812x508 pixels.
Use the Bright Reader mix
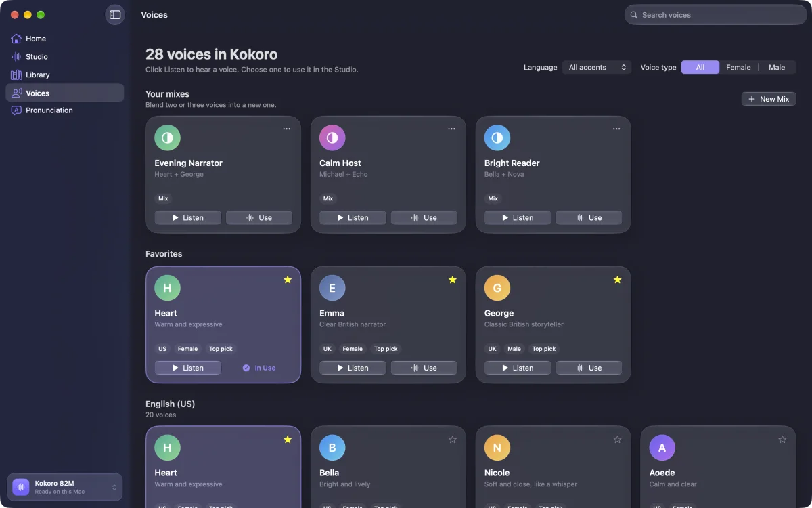pyautogui.click(x=589, y=217)
